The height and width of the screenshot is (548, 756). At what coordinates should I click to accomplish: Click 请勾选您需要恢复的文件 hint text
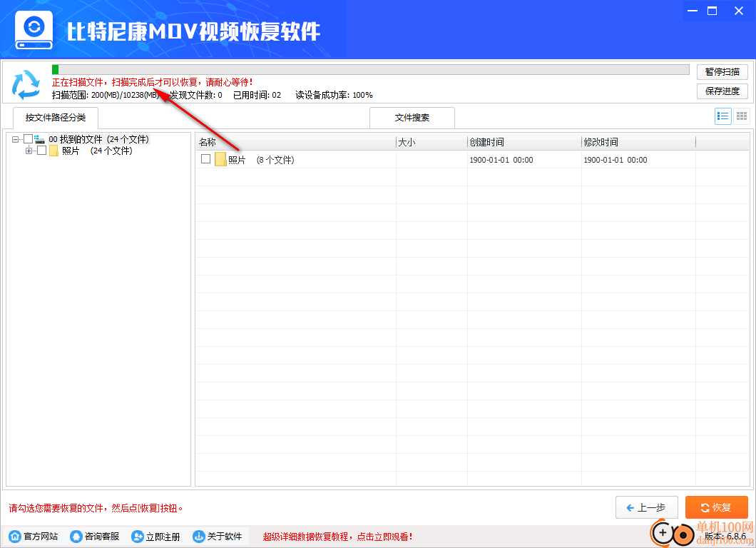(x=96, y=508)
